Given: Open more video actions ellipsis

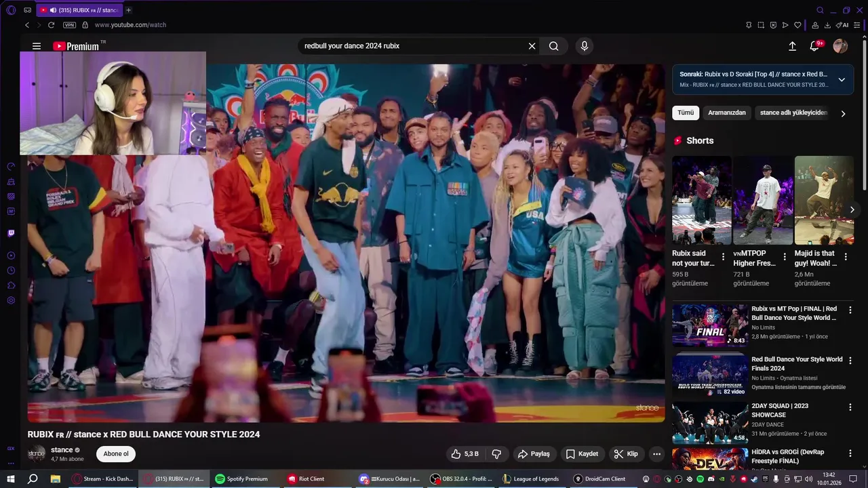Looking at the screenshot, I should click(656, 454).
